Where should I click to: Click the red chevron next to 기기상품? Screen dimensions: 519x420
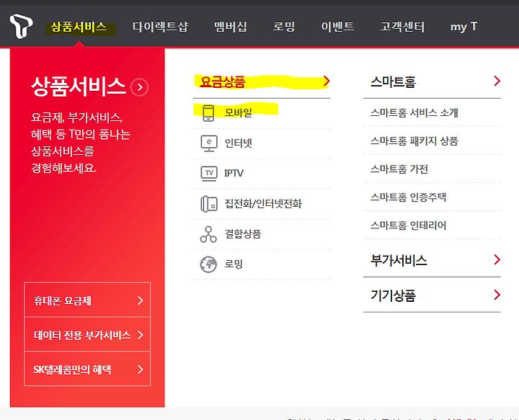[x=497, y=295]
